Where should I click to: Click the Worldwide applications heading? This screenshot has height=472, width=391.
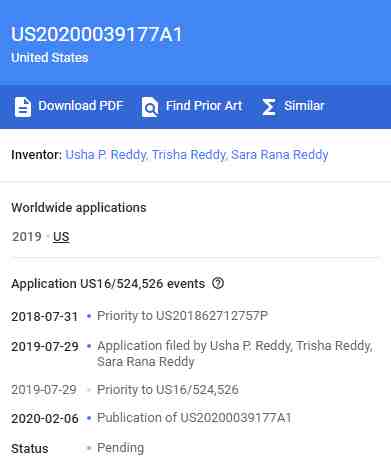[79, 208]
